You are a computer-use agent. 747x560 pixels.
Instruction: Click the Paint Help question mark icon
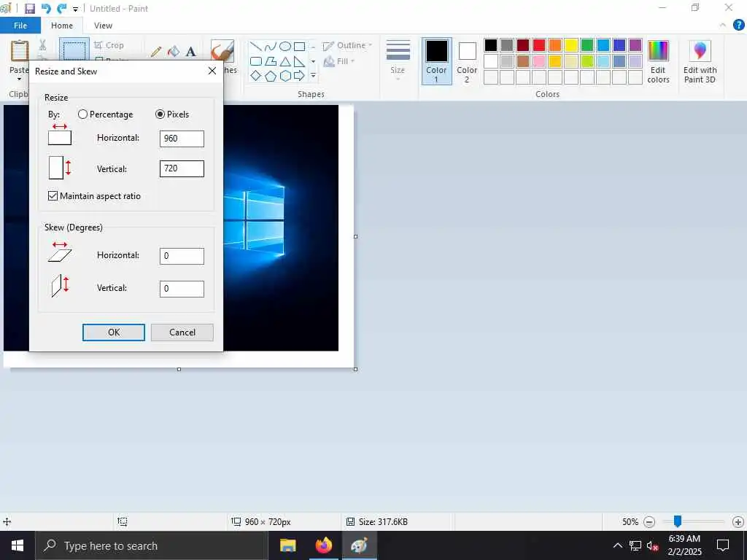[738, 26]
